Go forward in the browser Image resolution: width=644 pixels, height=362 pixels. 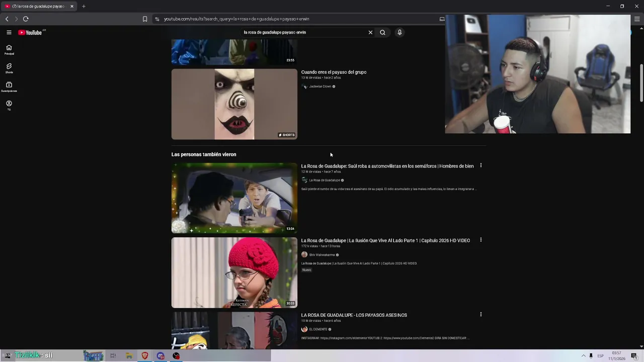point(16,19)
